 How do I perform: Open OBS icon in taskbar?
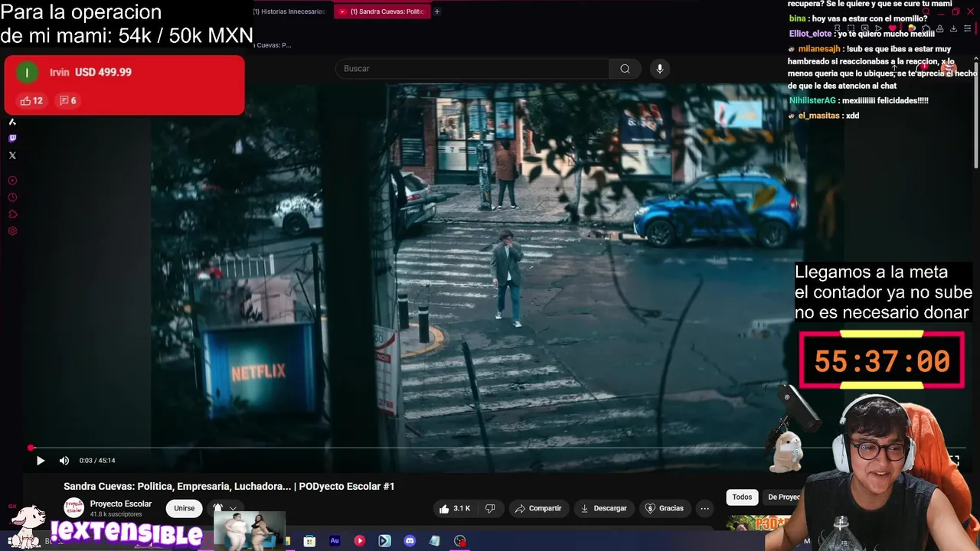(460, 540)
